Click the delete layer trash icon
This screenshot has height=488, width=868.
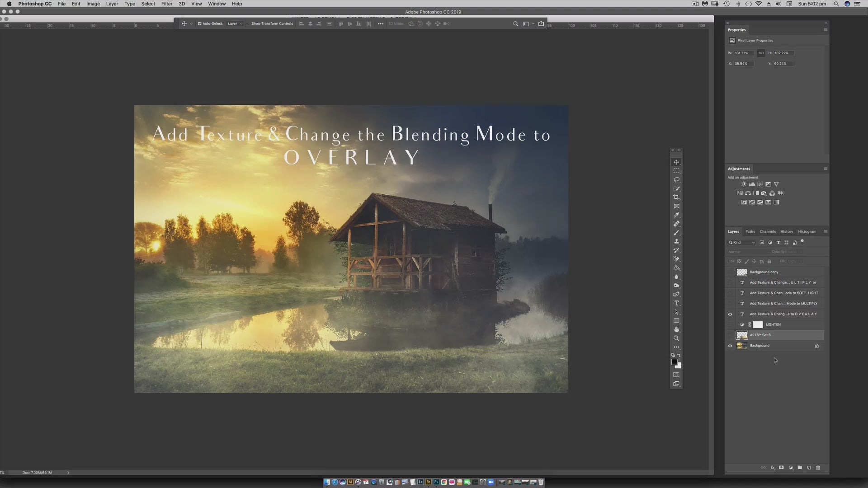[x=818, y=468]
